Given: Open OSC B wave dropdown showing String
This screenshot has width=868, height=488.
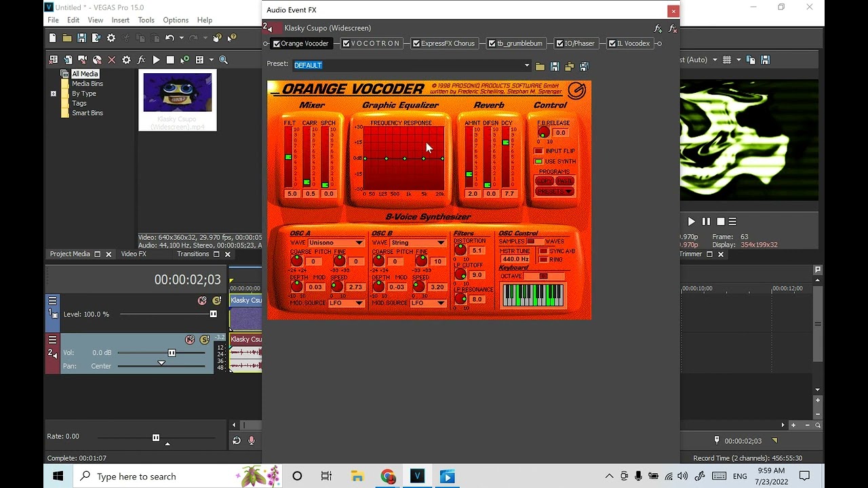Looking at the screenshot, I should click(418, 243).
